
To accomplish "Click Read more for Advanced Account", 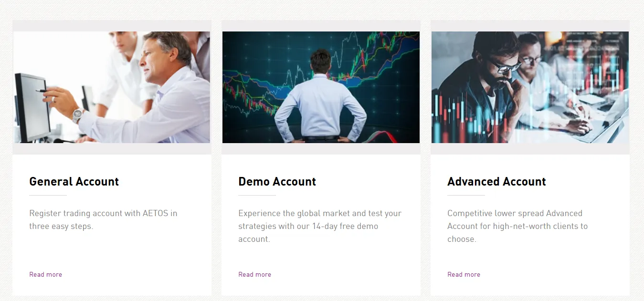I will 464,274.
